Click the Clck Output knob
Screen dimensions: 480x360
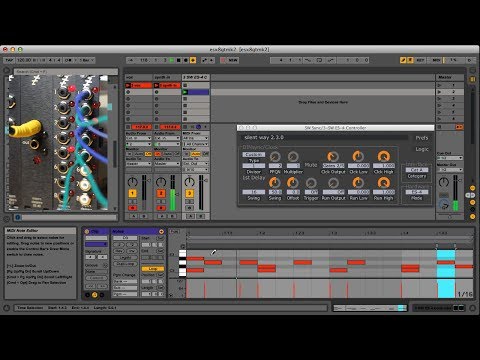pos(333,156)
